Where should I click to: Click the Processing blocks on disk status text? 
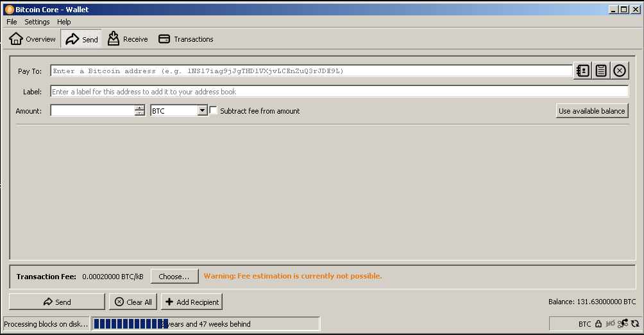46,324
